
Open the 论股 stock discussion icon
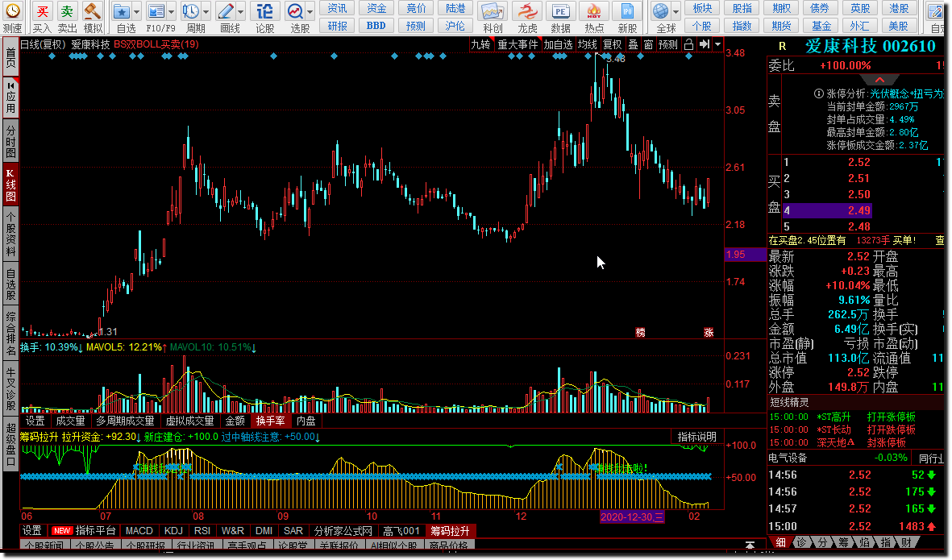point(264,11)
